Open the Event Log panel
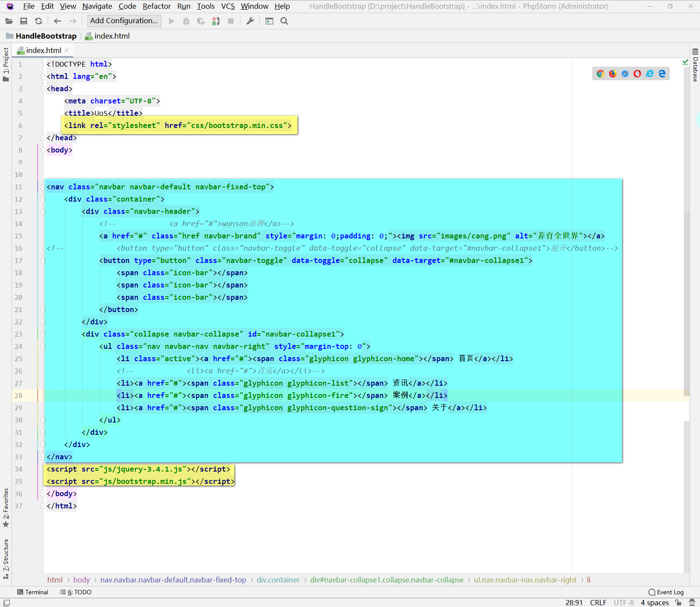 (666, 592)
